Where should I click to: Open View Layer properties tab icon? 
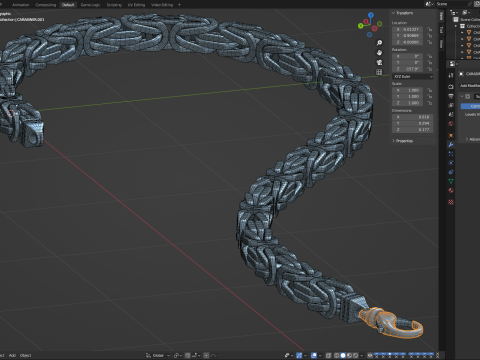(451, 105)
